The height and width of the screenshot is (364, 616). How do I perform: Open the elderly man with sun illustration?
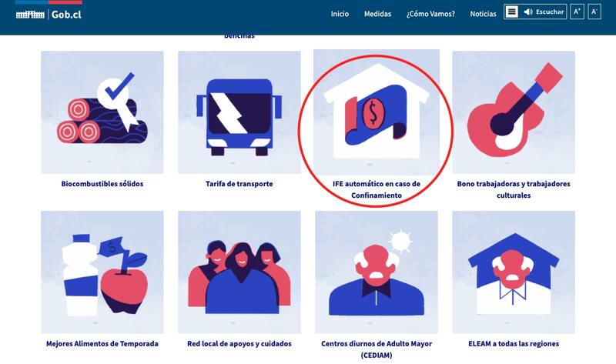[x=377, y=272]
